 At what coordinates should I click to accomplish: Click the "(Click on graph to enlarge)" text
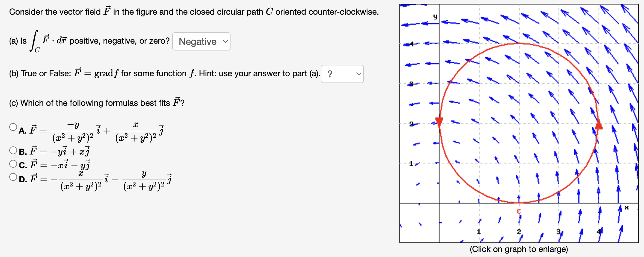pos(519,249)
